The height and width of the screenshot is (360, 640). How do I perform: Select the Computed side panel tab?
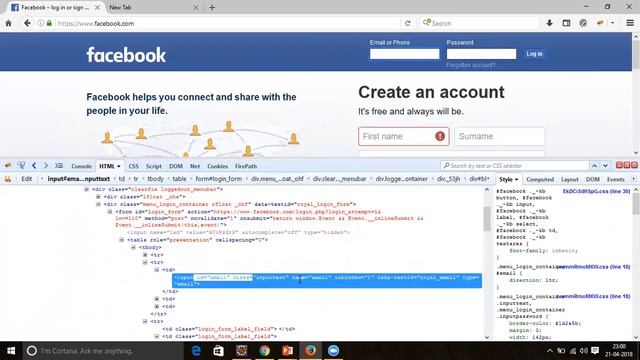(x=540, y=179)
